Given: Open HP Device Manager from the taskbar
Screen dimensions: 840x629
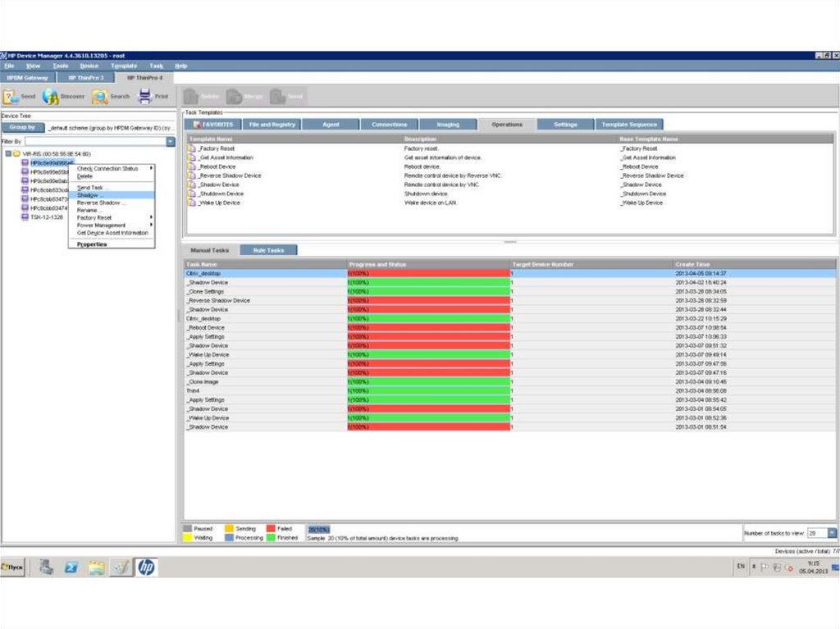Looking at the screenshot, I should (x=146, y=567).
